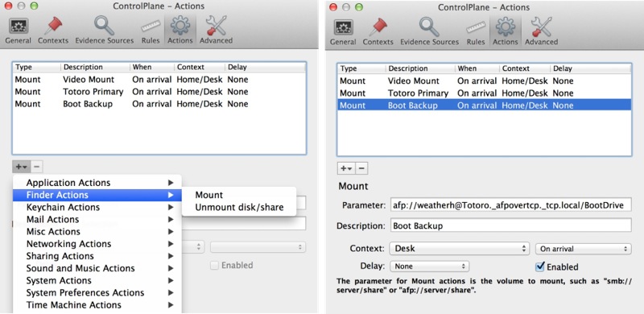The image size is (644, 314).
Task: Open General icon in right window toolbar
Action: [343, 31]
